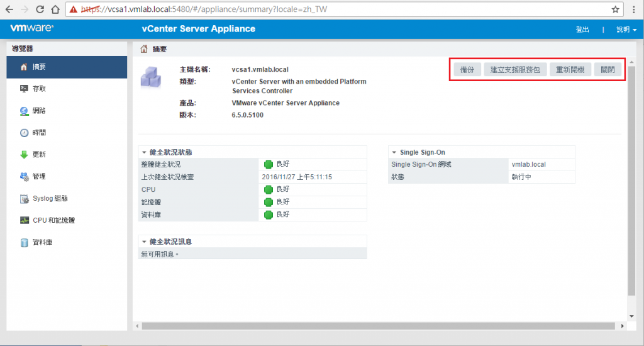Click the 摘要 house icon in sidebar
Viewport: 644px width, 346px height.
tap(24, 67)
